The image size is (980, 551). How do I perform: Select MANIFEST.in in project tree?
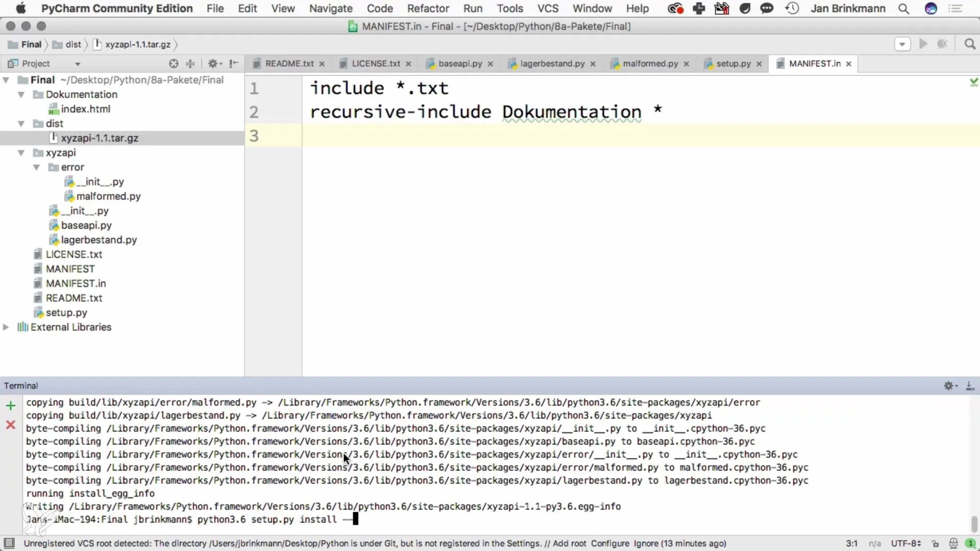[x=70, y=284]
